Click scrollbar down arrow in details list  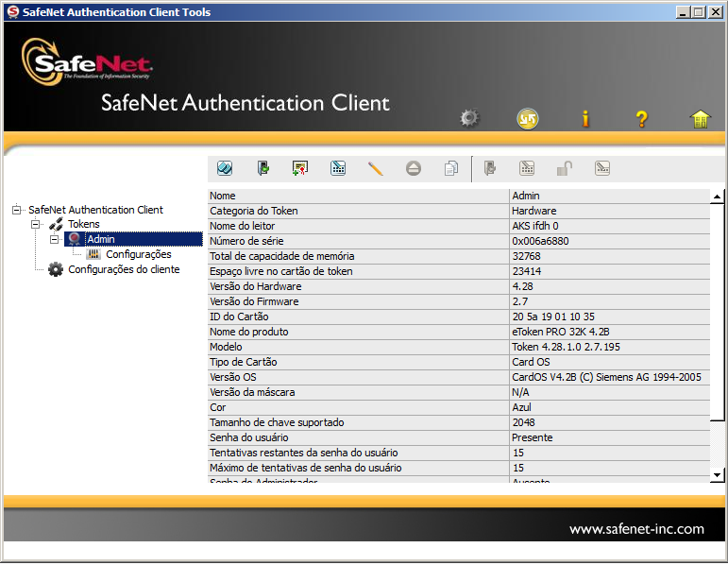(x=717, y=475)
